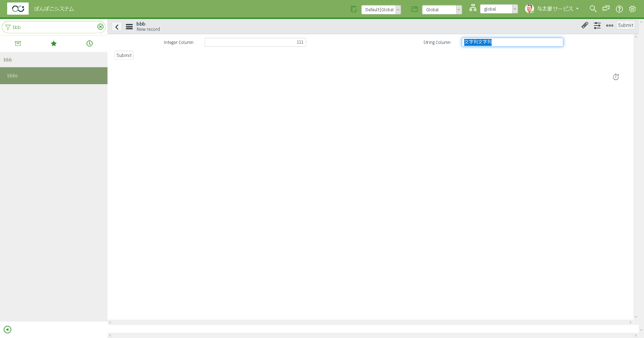Switch to the Favorites star tab
This screenshot has height=338, width=644.
coord(54,44)
